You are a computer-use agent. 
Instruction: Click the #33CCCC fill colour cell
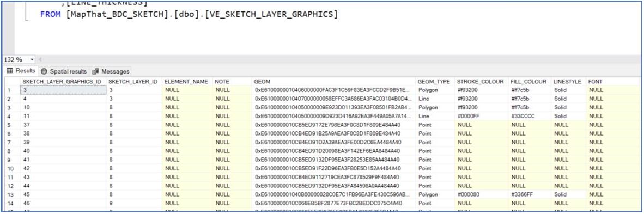530,116
